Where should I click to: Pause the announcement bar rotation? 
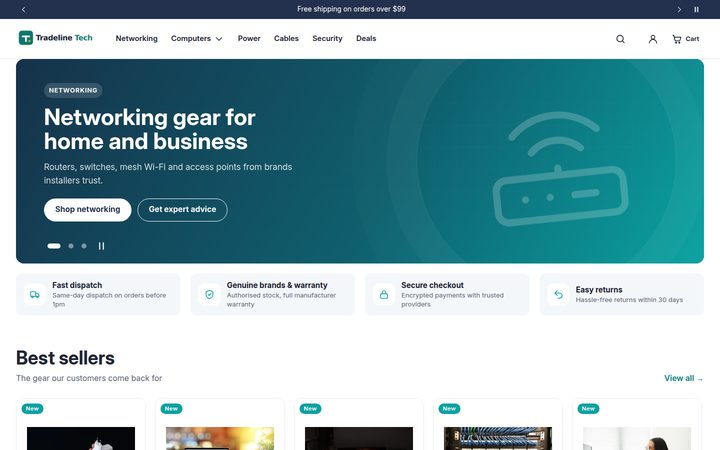pyautogui.click(x=696, y=9)
